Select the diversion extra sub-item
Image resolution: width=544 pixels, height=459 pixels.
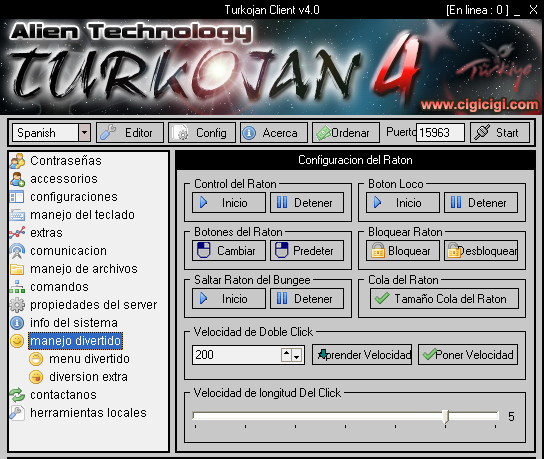tap(88, 377)
